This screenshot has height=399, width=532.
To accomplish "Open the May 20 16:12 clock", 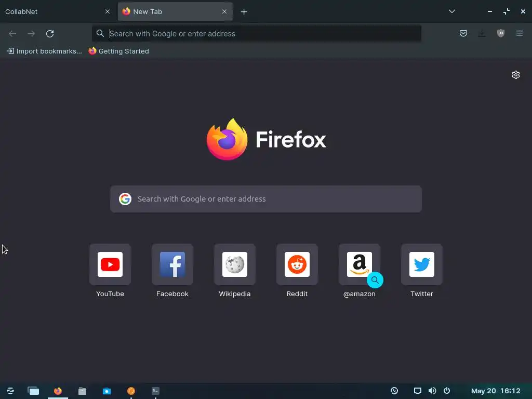I will 495,391.
